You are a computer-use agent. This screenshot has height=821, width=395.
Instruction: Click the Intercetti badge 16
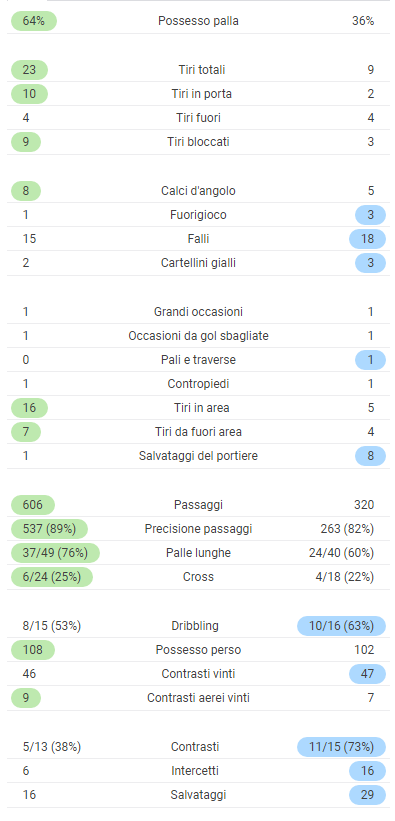(x=367, y=771)
